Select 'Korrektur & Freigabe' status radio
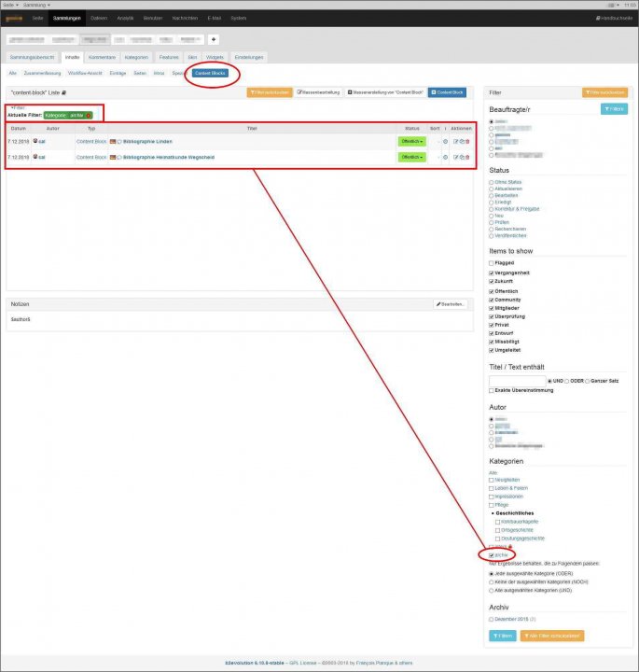The image size is (639, 672). click(x=492, y=209)
